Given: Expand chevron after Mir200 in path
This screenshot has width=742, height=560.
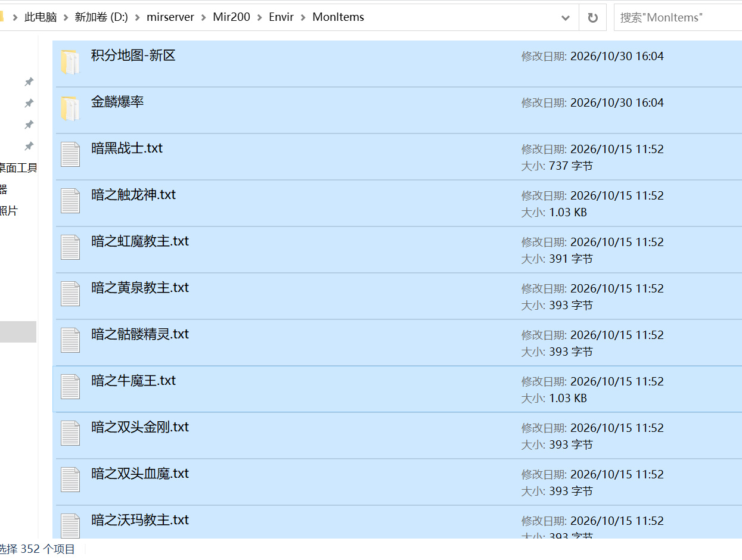Looking at the screenshot, I should click(260, 17).
